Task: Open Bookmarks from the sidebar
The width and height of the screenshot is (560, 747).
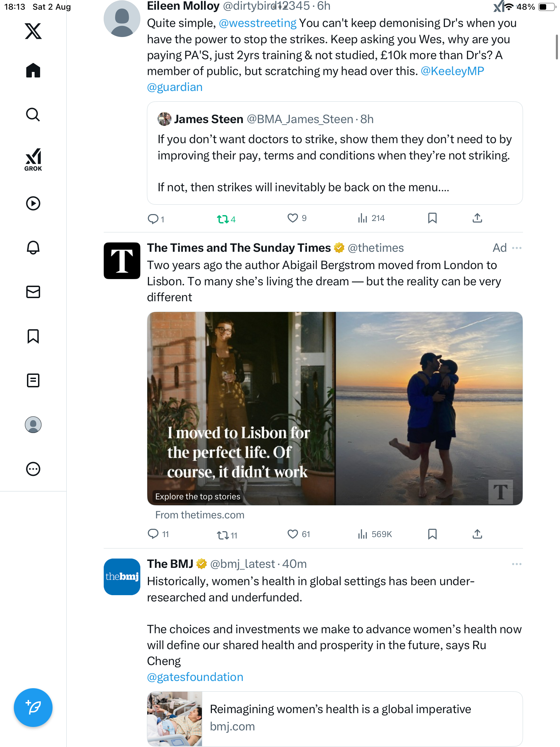Action: (33, 336)
